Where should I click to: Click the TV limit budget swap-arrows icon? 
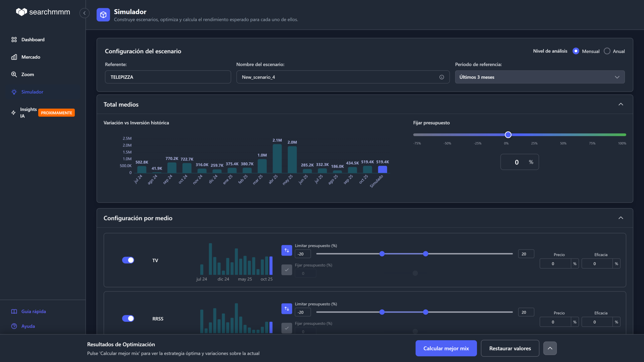click(287, 250)
